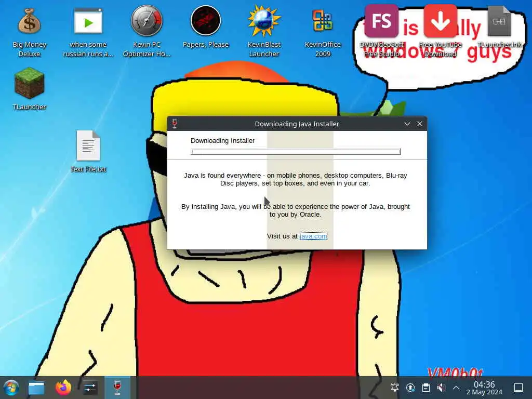The image size is (532, 399).
Task: Open clock showing 04:36
Action: click(484, 388)
